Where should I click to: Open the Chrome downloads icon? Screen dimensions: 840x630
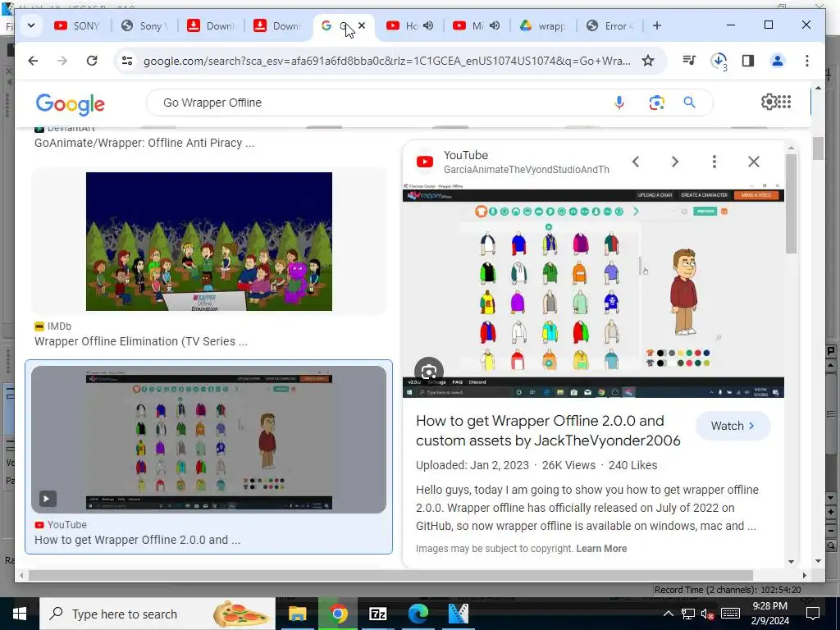coord(719,61)
